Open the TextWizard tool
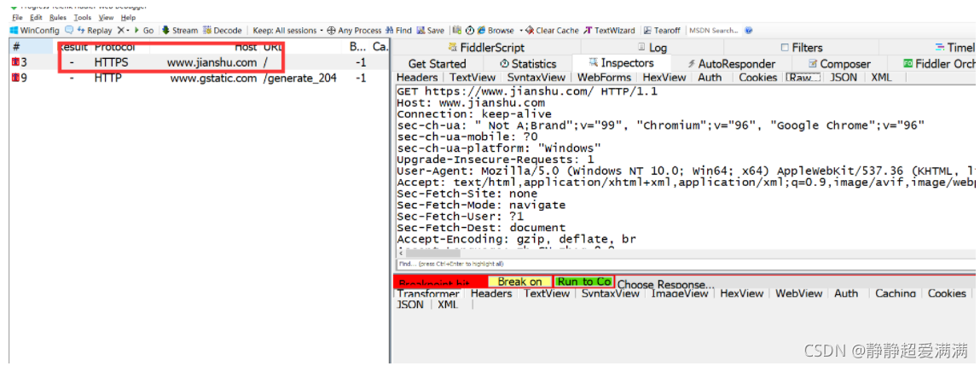 click(609, 30)
